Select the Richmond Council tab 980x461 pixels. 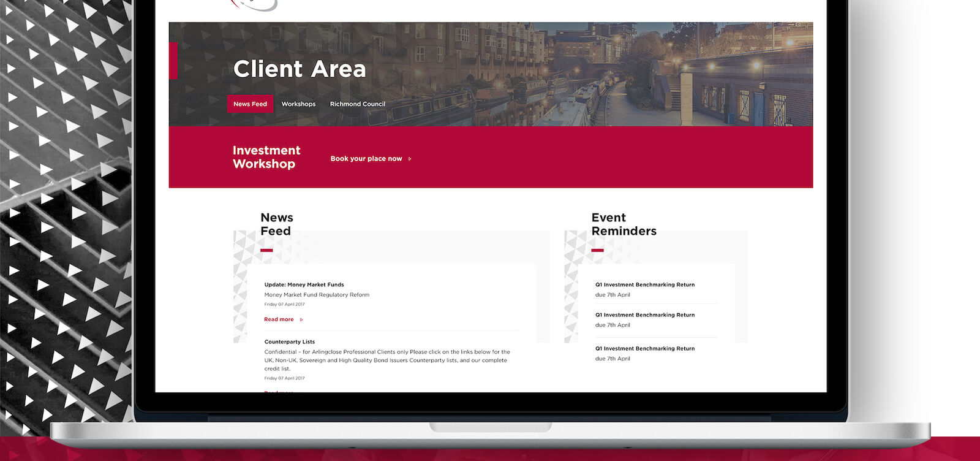(358, 104)
